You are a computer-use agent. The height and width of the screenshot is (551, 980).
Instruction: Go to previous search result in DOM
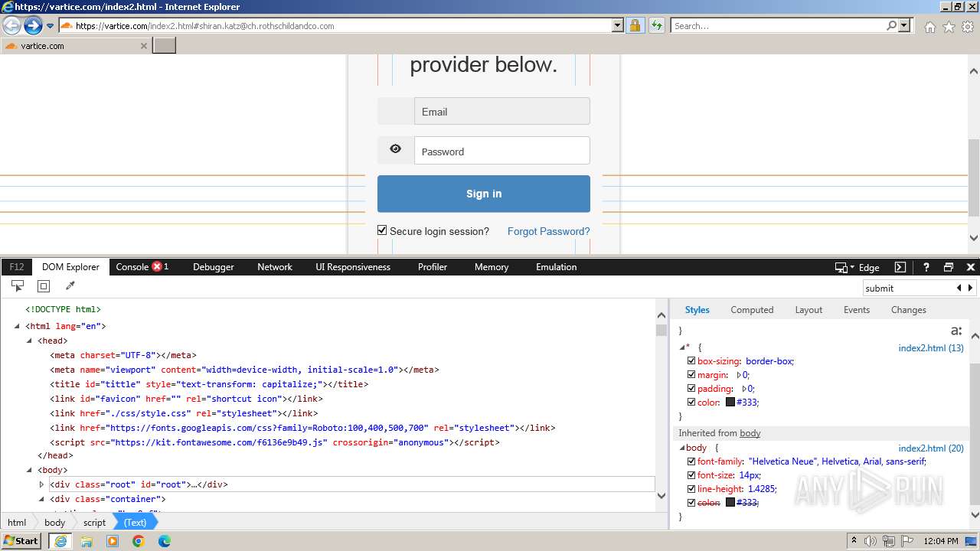[x=959, y=288]
